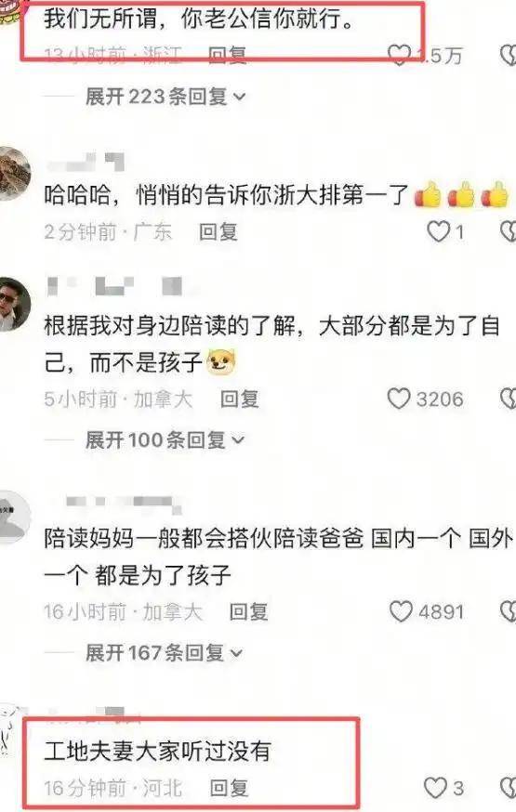This screenshot has height=812, width=516.
Task: Dislike the comment with 3206 likes
Action: [x=509, y=399]
